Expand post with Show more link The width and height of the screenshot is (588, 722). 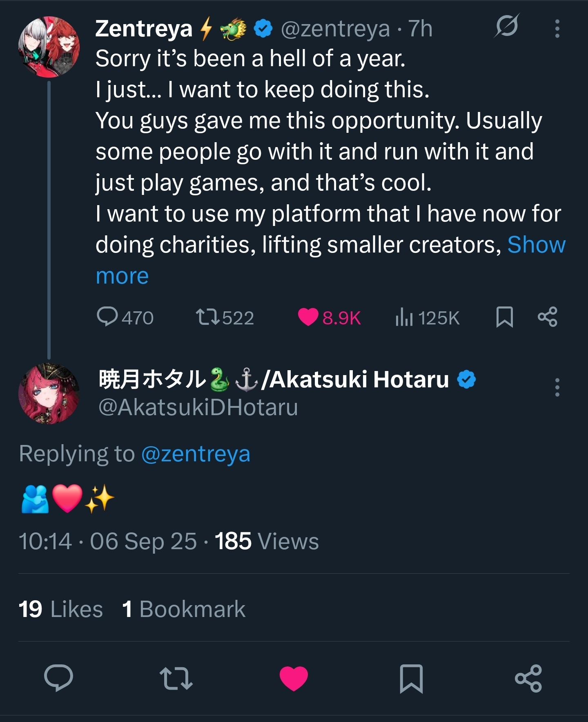click(x=536, y=245)
